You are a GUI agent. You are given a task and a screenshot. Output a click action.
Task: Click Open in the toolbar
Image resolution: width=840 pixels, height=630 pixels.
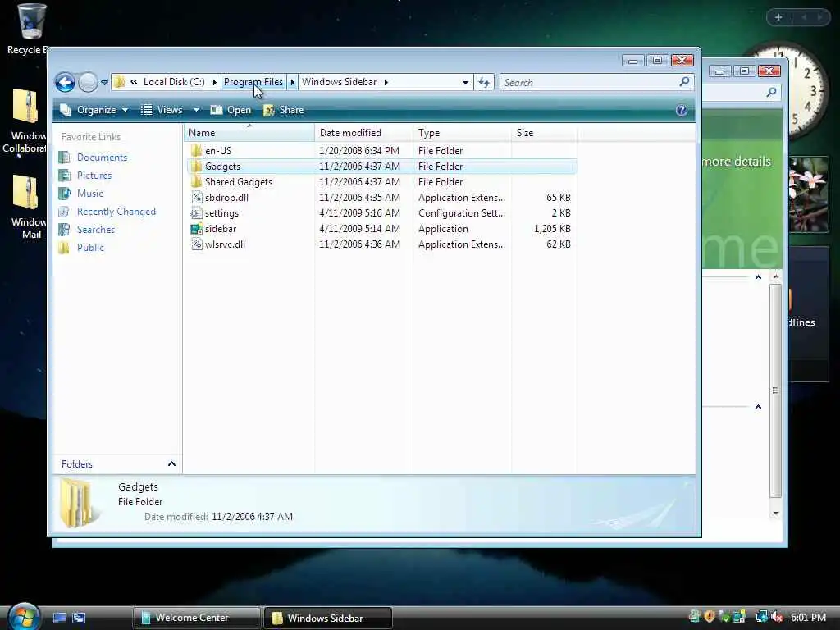pyautogui.click(x=231, y=110)
